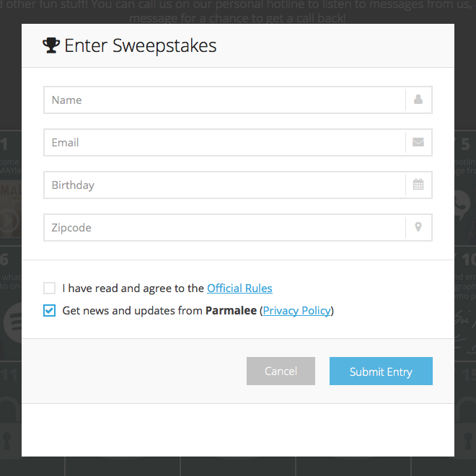This screenshot has width=476, height=476.
Task: Click the Cancel button
Action: (x=281, y=371)
